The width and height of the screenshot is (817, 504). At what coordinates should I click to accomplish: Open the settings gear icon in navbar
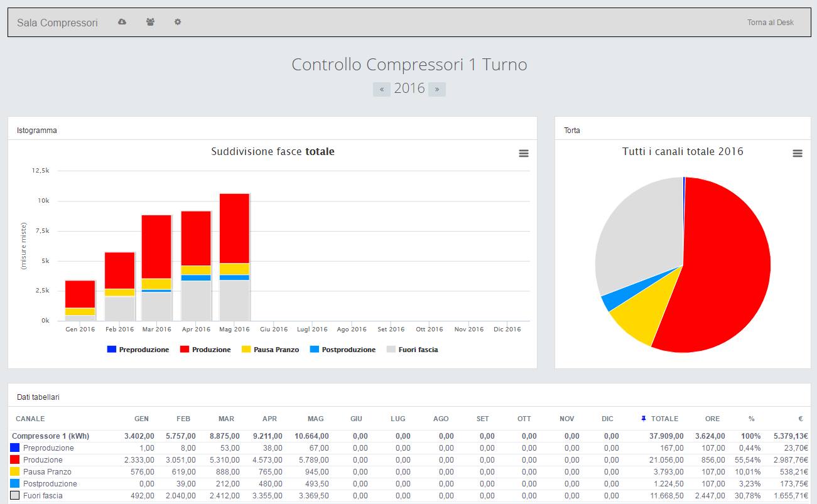click(178, 22)
